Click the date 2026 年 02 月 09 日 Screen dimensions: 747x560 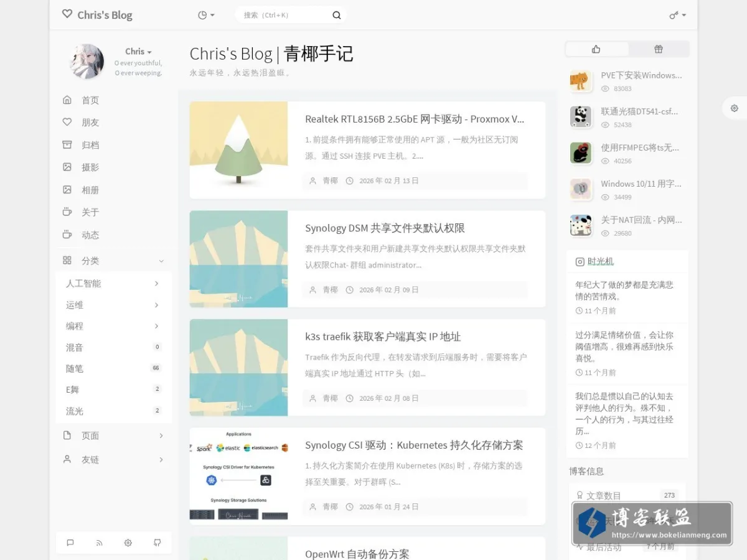pyautogui.click(x=389, y=290)
